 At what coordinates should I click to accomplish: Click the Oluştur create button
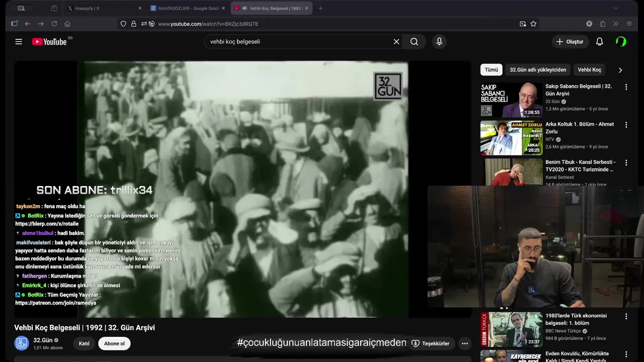point(570,42)
